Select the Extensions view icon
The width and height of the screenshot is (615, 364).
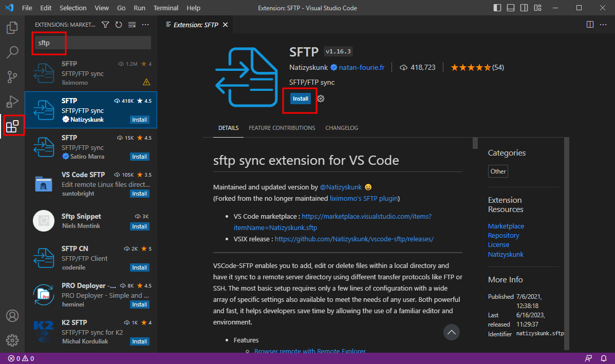12,126
